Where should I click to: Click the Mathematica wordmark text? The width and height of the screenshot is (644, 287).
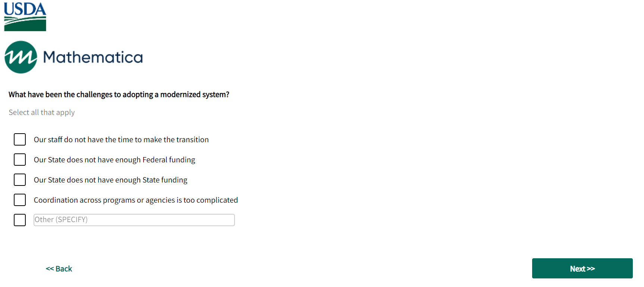(93, 57)
